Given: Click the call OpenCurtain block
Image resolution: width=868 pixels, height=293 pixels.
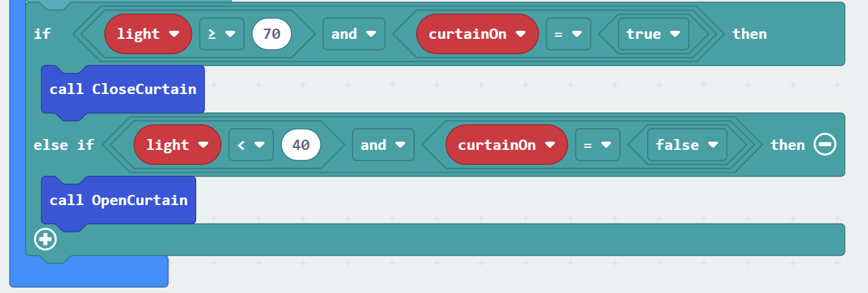Looking at the screenshot, I should [118, 200].
